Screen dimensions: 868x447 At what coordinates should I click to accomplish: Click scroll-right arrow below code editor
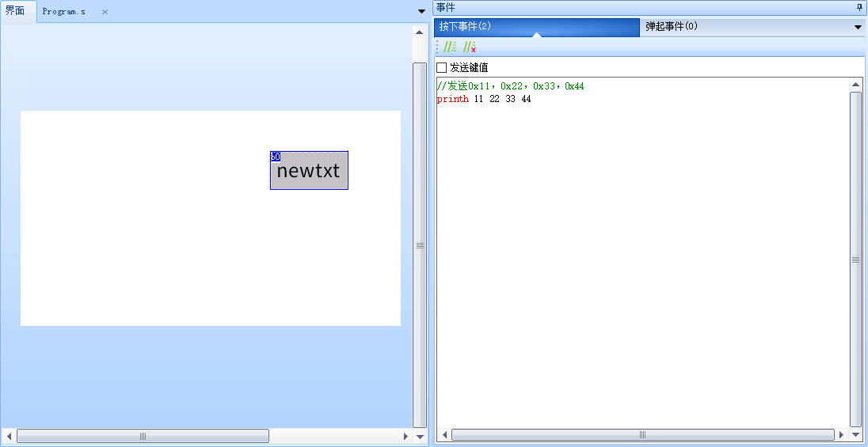[x=842, y=435]
